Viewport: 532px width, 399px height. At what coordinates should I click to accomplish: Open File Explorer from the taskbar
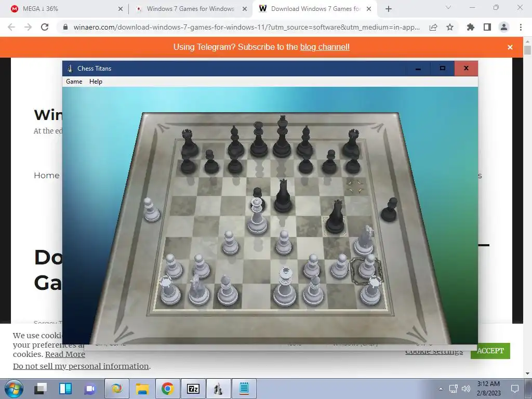point(142,389)
